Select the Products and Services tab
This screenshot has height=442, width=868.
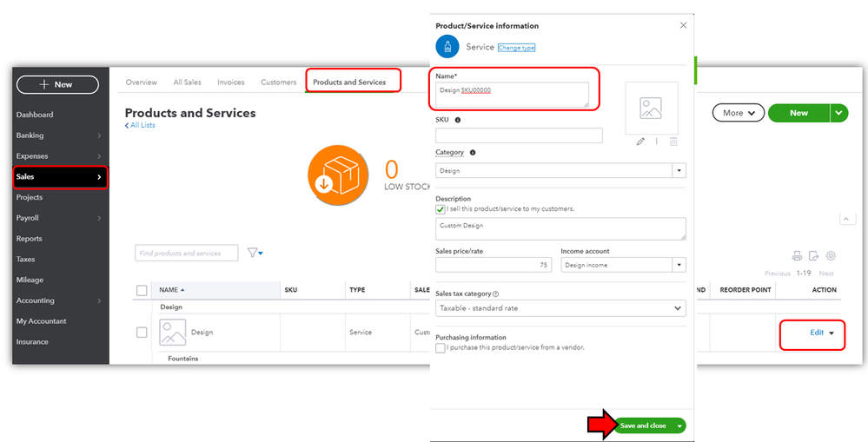coord(349,82)
